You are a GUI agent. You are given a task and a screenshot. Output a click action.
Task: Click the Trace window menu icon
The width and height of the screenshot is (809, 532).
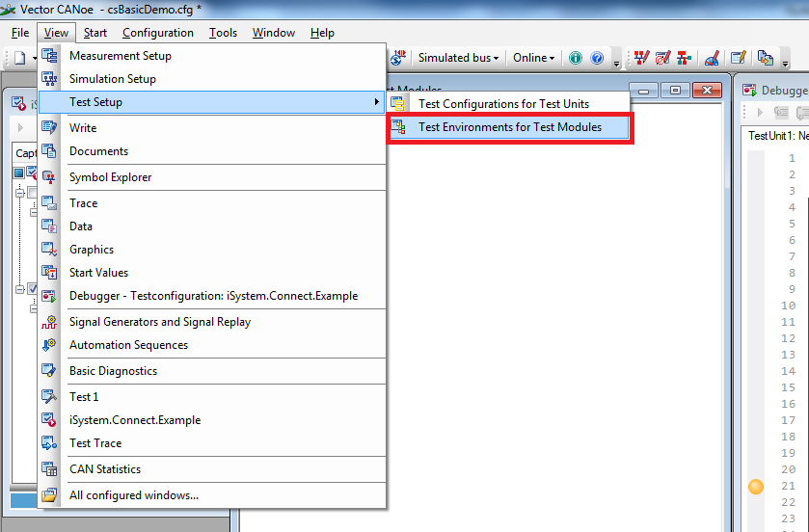(49, 203)
